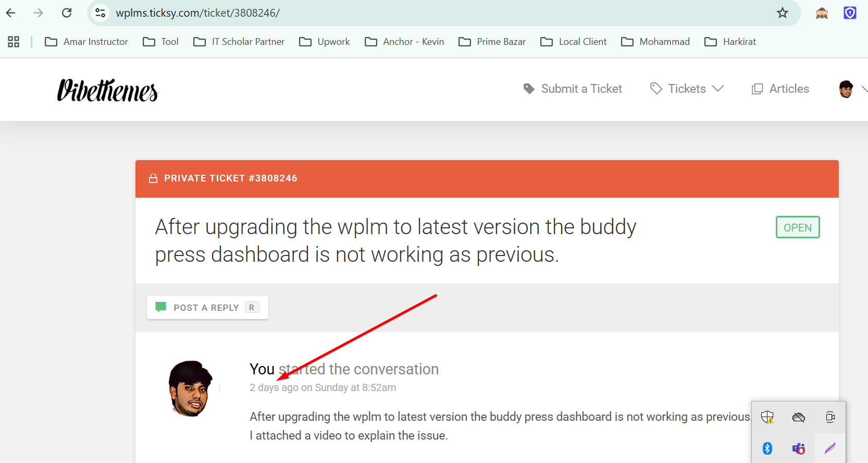This screenshot has width=868, height=463.
Task: Click the green reply speech bubble icon
Action: pyautogui.click(x=161, y=307)
